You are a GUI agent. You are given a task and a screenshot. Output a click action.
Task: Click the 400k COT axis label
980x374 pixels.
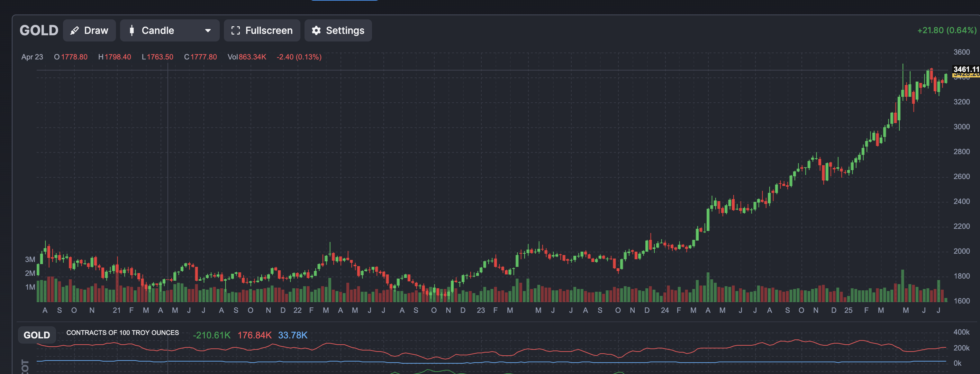click(961, 332)
